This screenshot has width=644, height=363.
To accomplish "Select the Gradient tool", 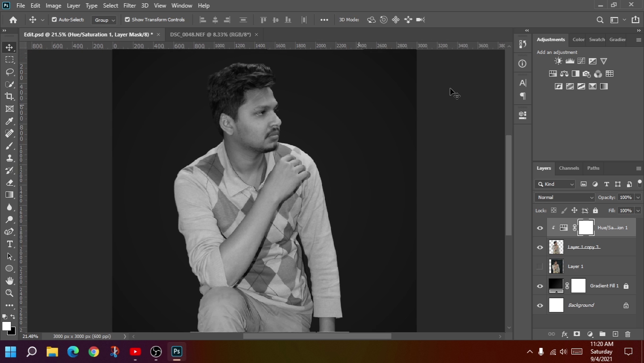I will (x=9, y=195).
